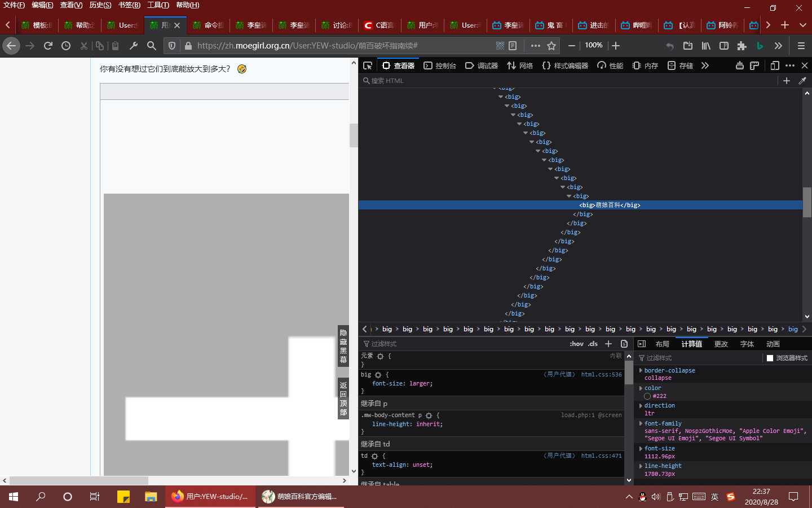The width and height of the screenshot is (812, 508).
Task: Toggle the :hov pseudo-class panel
Action: tap(576, 344)
